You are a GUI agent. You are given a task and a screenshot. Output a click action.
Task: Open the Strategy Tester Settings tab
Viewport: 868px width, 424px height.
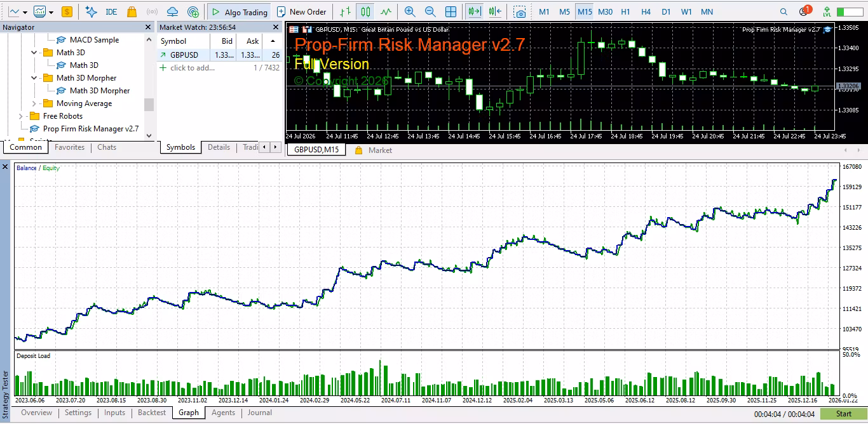pyautogui.click(x=78, y=413)
